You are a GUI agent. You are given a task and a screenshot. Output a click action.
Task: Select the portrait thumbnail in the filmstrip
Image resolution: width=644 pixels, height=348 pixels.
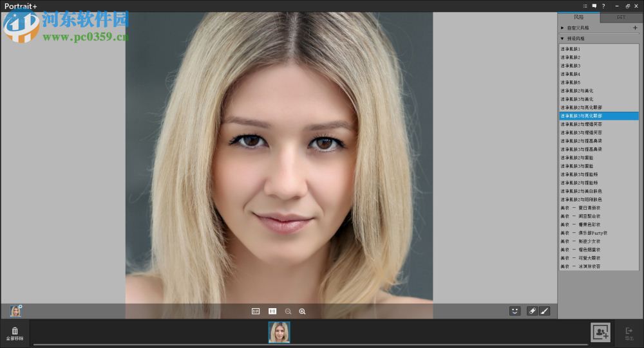click(x=279, y=332)
